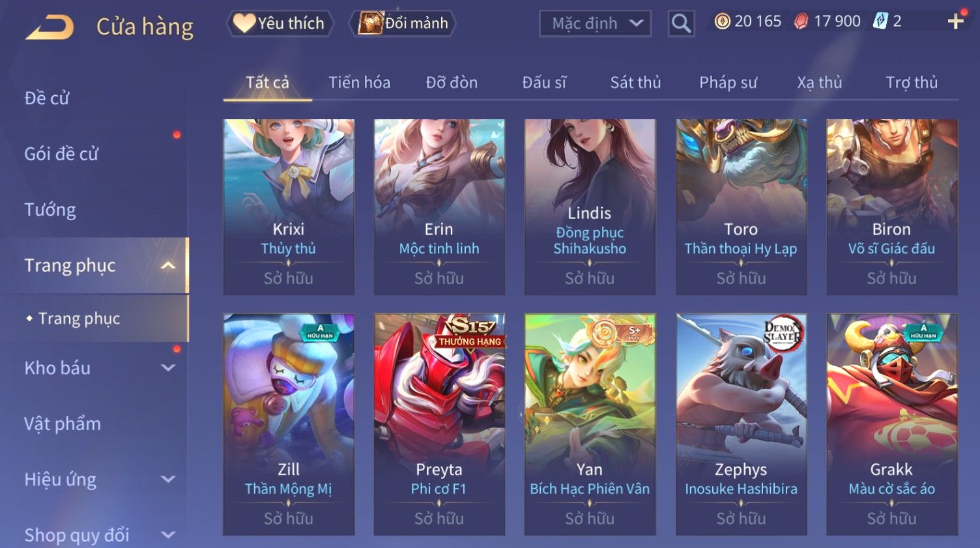The image size is (980, 548).
Task: Switch to the Tiến hóa tab
Action: [359, 83]
